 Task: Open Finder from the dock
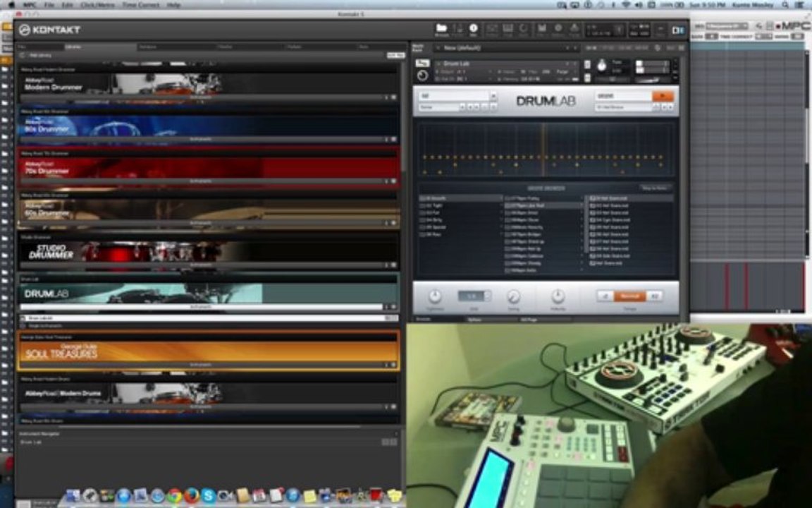tap(73, 496)
